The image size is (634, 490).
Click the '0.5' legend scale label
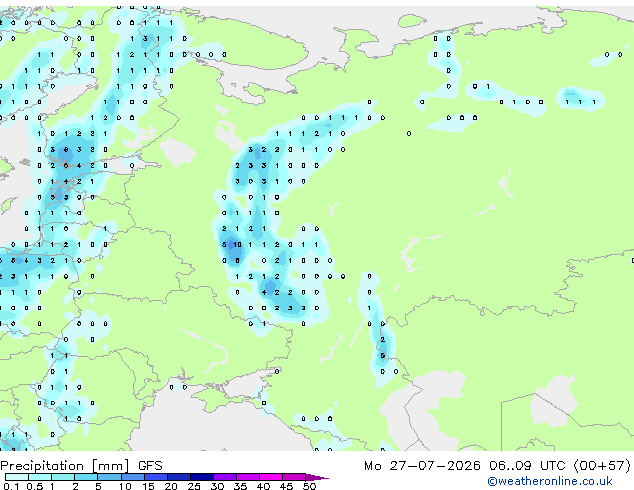35,486
